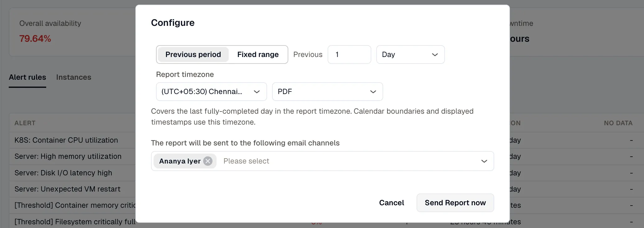Click the Previous count input field
644x228 pixels.
[x=349, y=55]
